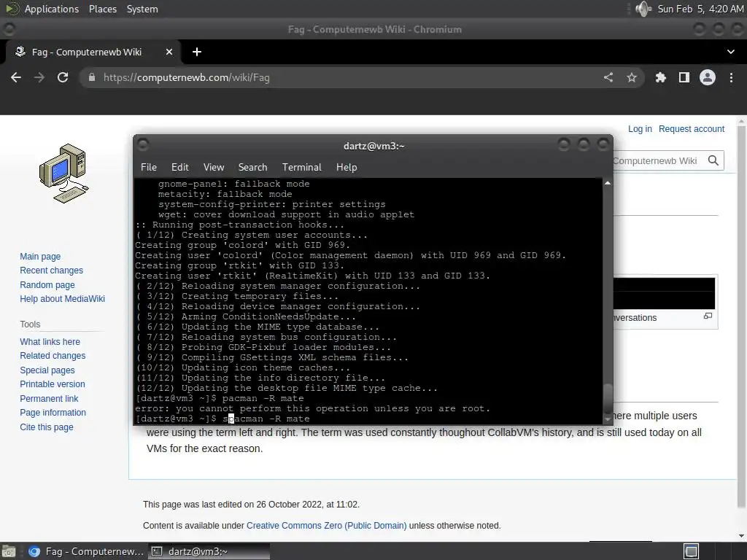The height and width of the screenshot is (560, 747).
Task: Share this page using the share icon
Action: click(x=608, y=77)
